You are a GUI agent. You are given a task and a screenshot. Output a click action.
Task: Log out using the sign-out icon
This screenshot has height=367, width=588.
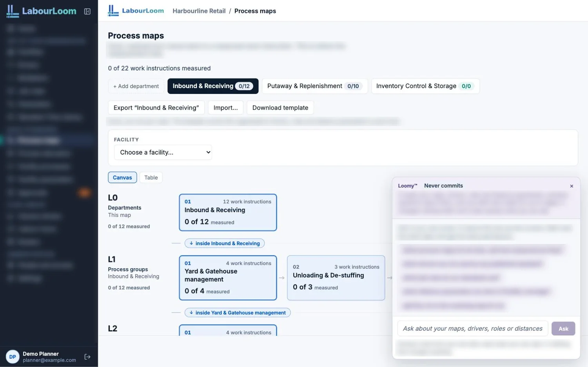87,357
